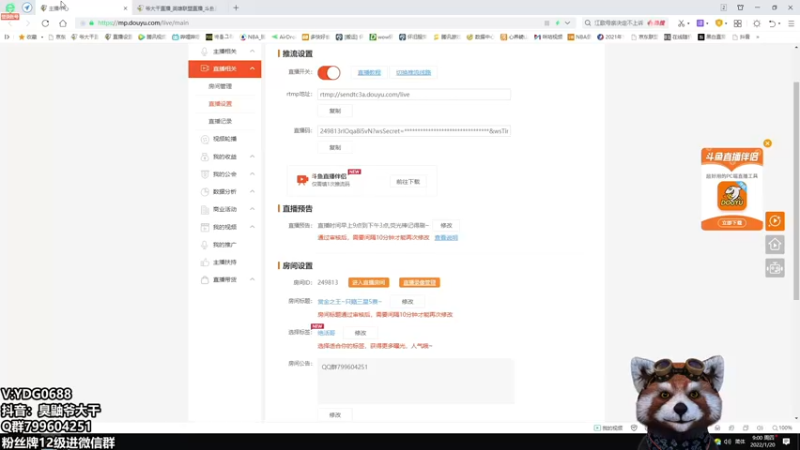This screenshot has width=800, height=450.
Task: Open 我的推广 in the sidebar
Action: point(224,245)
